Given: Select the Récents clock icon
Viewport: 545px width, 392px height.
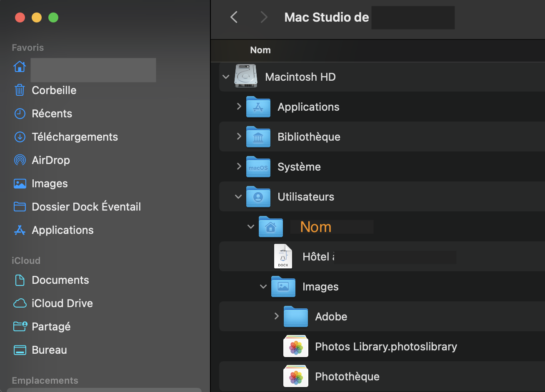Looking at the screenshot, I should (x=20, y=114).
